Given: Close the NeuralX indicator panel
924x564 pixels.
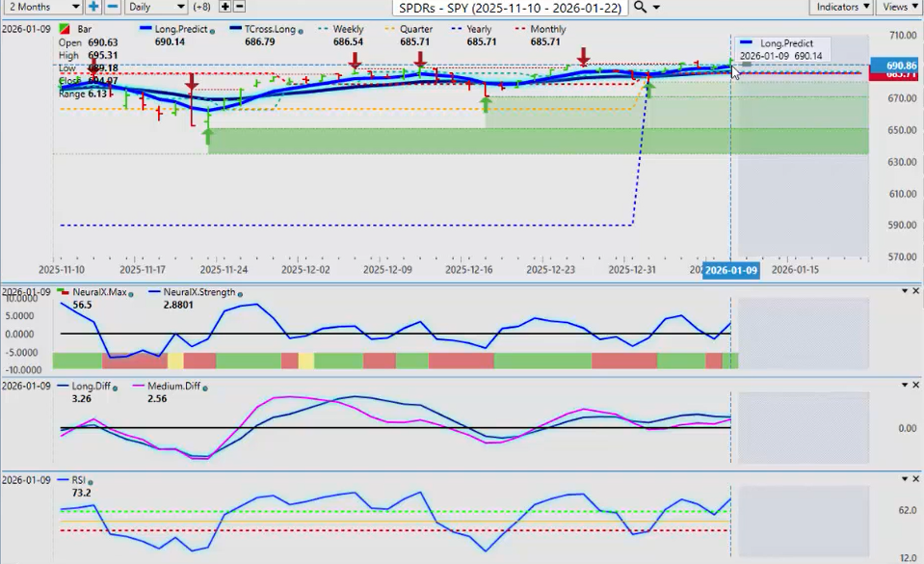Looking at the screenshot, I should tap(915, 291).
